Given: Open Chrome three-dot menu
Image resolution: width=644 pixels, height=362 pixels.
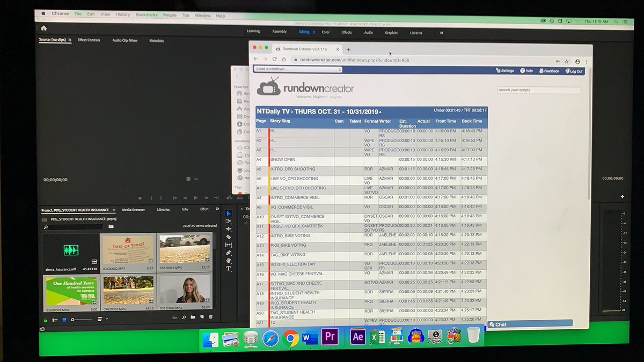Looking at the screenshot, I should pos(586,62).
